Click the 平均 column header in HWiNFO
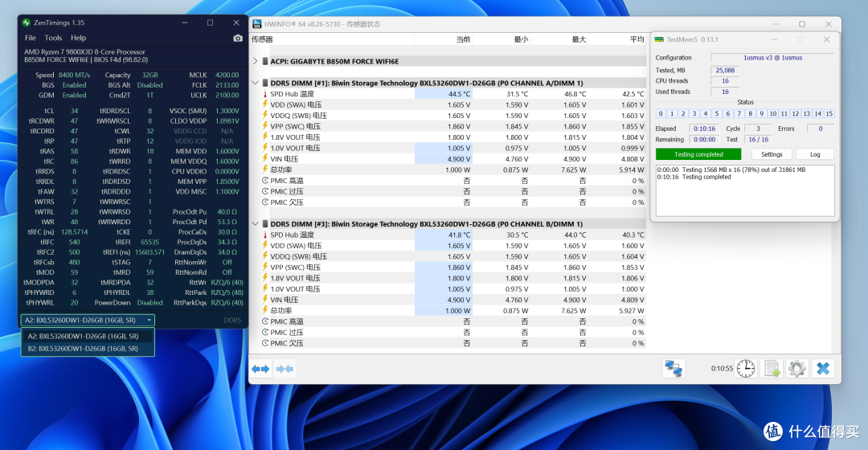This screenshot has height=450, width=868. click(x=637, y=39)
